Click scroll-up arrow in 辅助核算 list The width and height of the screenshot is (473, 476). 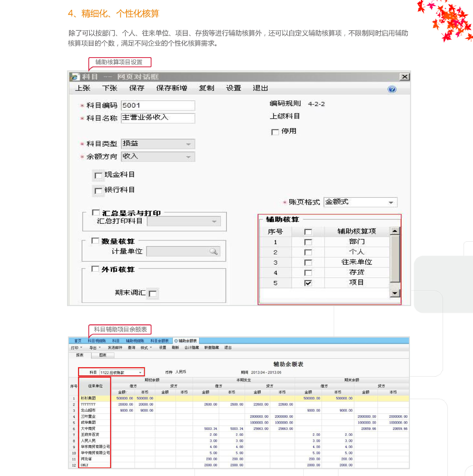click(394, 231)
